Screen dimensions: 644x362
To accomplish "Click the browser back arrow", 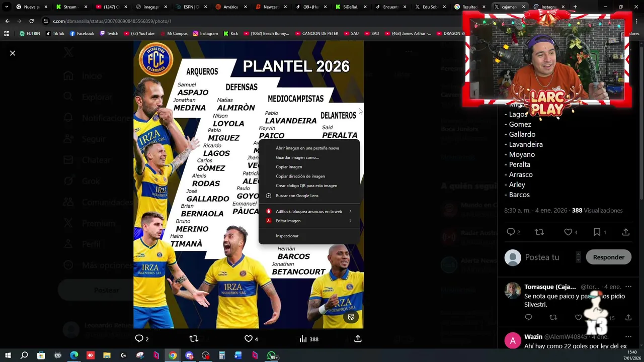I will coord(7,21).
